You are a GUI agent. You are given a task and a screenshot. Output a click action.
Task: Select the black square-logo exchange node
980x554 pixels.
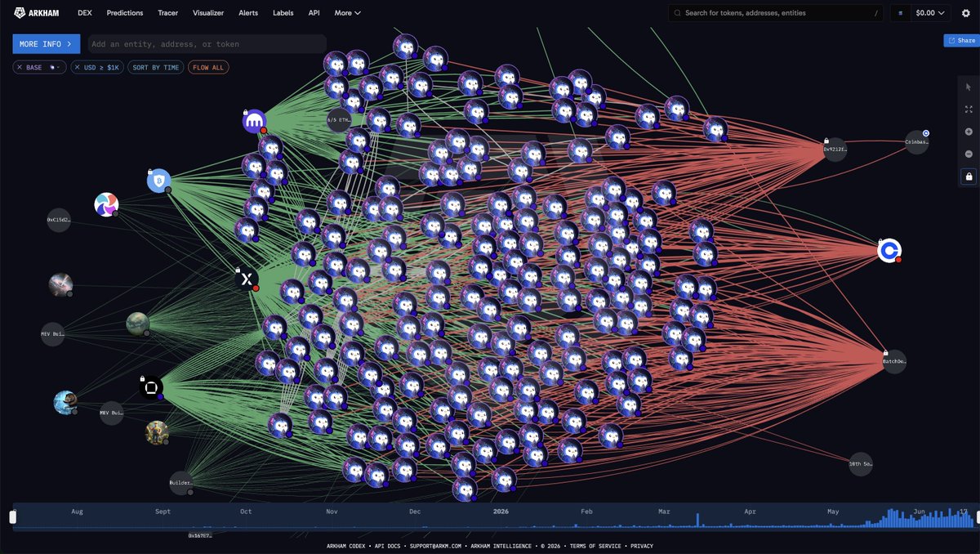click(151, 387)
